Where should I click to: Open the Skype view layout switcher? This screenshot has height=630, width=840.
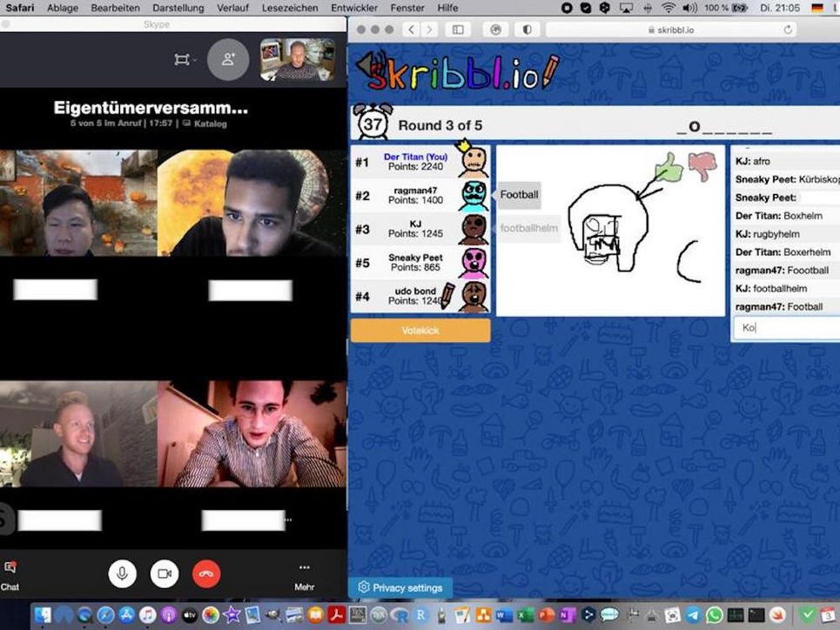click(184, 59)
